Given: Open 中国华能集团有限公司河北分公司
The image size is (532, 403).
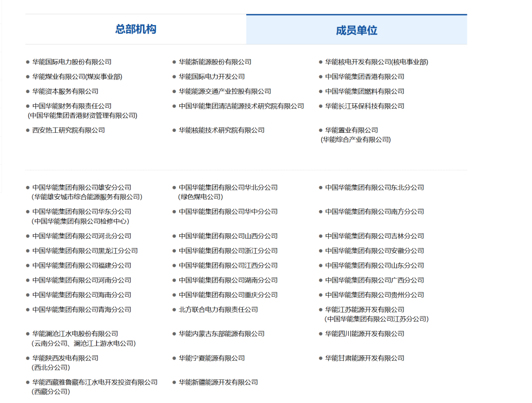Looking at the screenshot, I should coord(82,236).
